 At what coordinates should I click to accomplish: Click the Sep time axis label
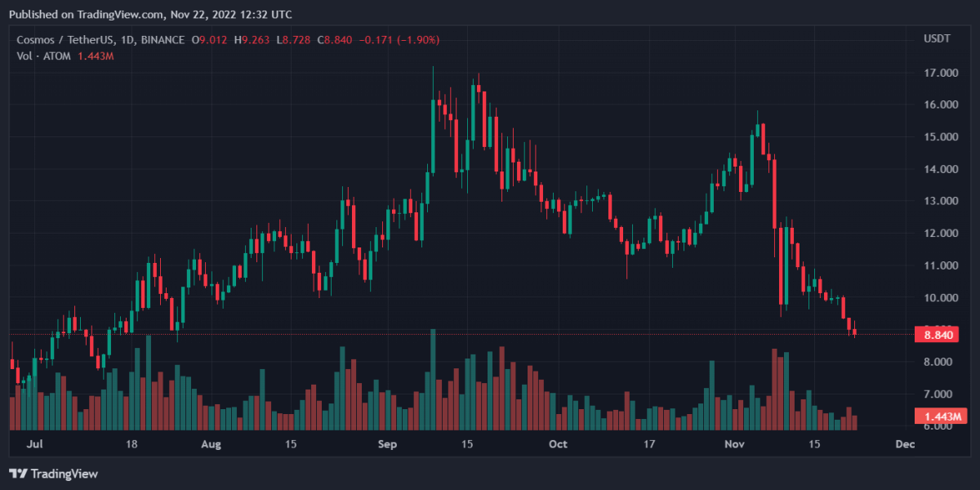point(388,445)
